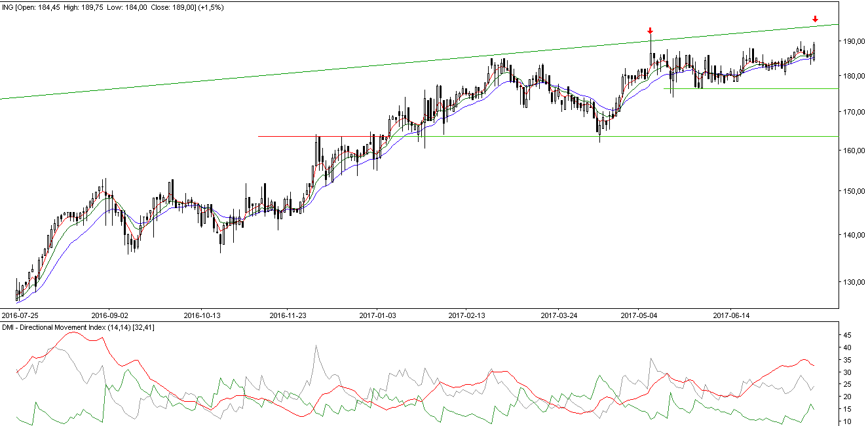The width and height of the screenshot is (868, 426).
Task: Select the short dark-green support line near 176
Action: tap(751, 88)
